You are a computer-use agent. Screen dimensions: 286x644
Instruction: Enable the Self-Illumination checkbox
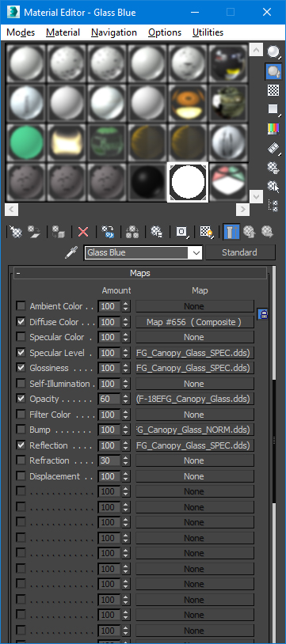pyautogui.click(x=21, y=383)
